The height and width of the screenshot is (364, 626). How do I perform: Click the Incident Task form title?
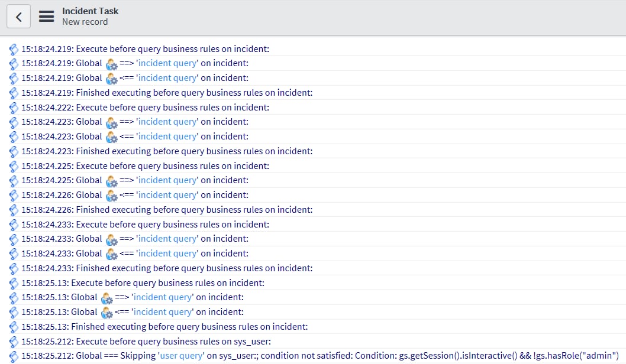(x=90, y=11)
